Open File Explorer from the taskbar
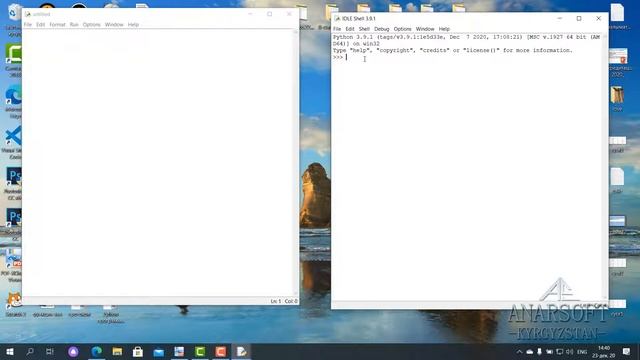This screenshot has width=640, height=360. click(118, 351)
